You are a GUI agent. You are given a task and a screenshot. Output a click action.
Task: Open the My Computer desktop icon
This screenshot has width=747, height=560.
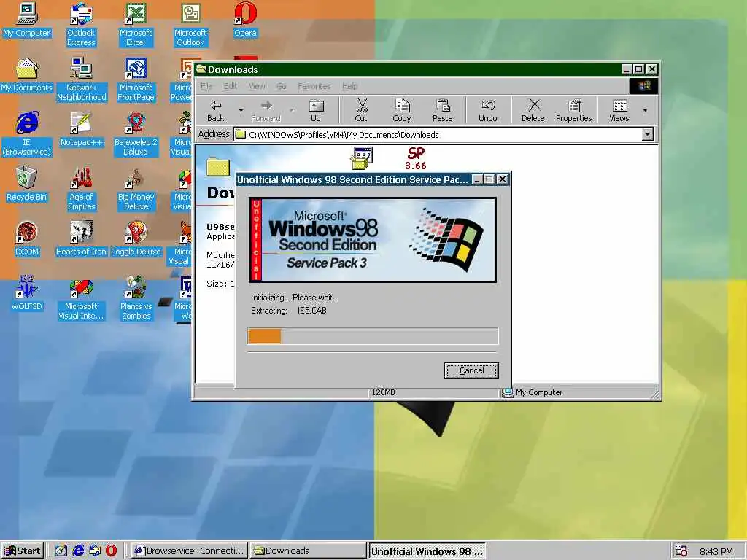[27, 20]
